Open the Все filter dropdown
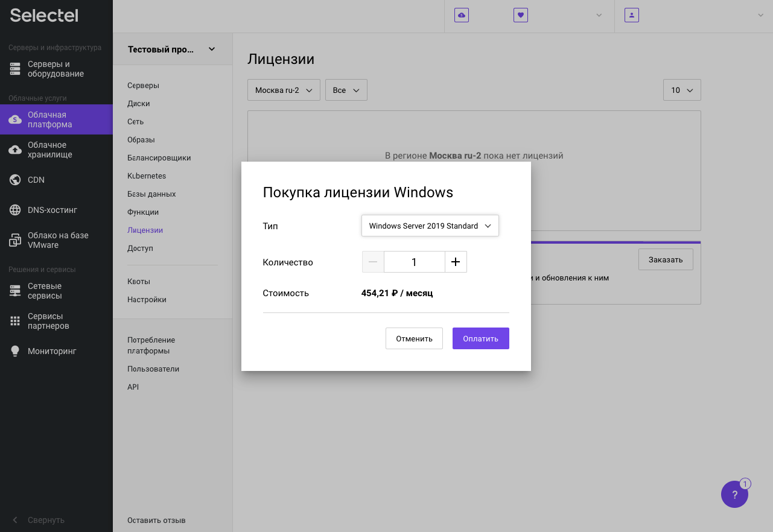Screen dimensions: 773x532 coord(346,90)
